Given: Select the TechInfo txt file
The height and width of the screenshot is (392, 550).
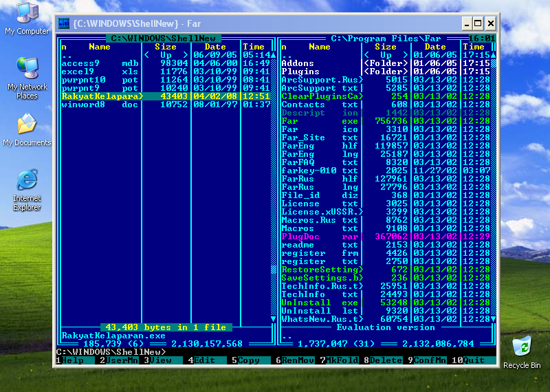Looking at the screenshot, I should click(386, 294).
